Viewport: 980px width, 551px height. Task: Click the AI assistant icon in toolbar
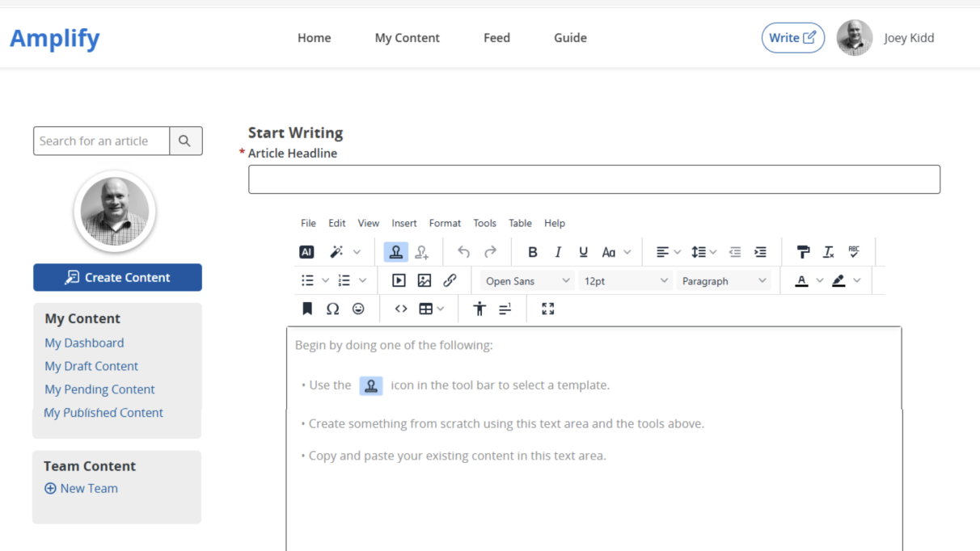[306, 252]
